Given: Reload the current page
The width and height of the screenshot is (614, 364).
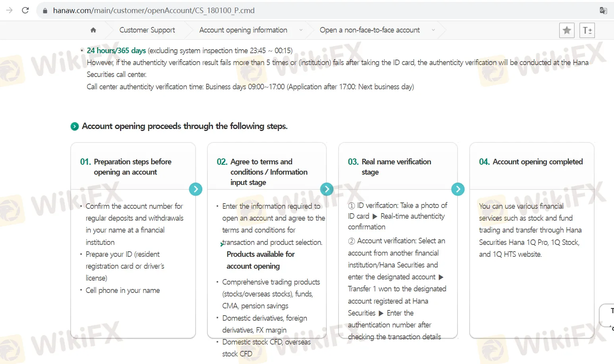Looking at the screenshot, I should coord(25,10).
